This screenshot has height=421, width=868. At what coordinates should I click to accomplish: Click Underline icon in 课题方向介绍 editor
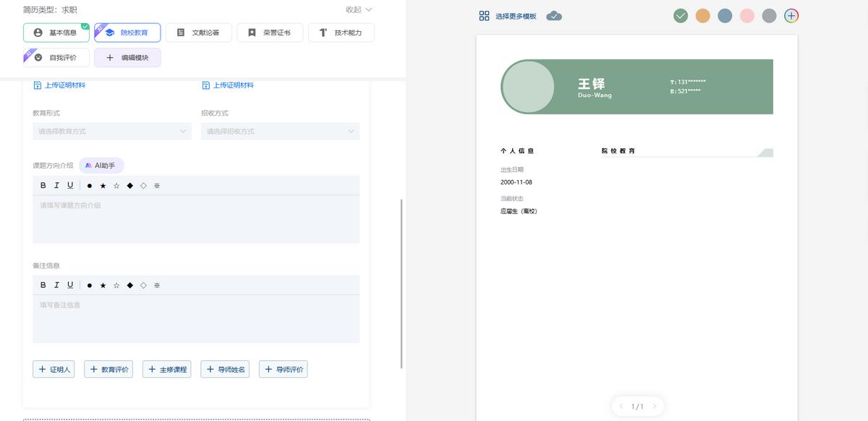point(70,185)
